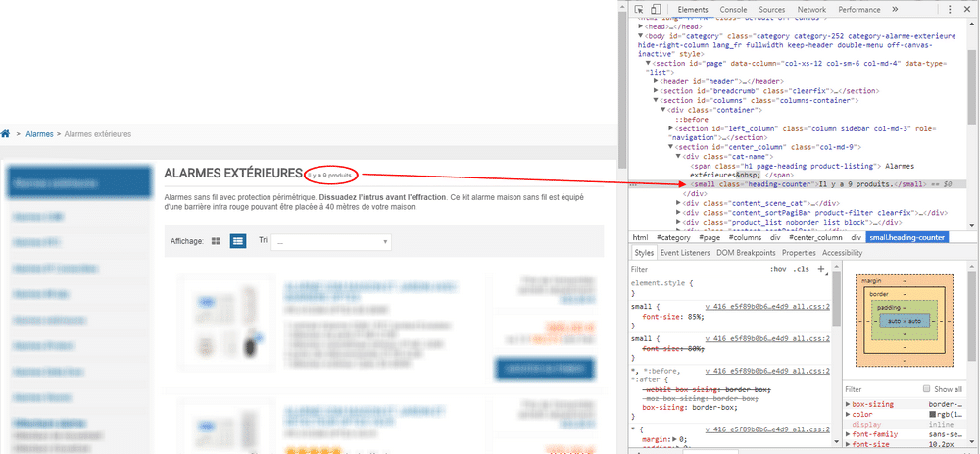Collapse the section#center_column node
980x454 pixels.
point(670,147)
